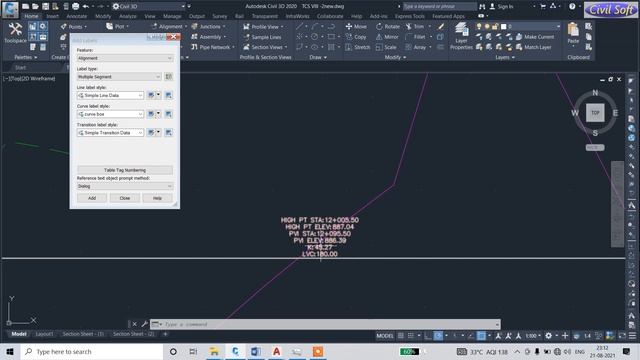
Task: Open the Line label style dropdown
Action: [110, 95]
